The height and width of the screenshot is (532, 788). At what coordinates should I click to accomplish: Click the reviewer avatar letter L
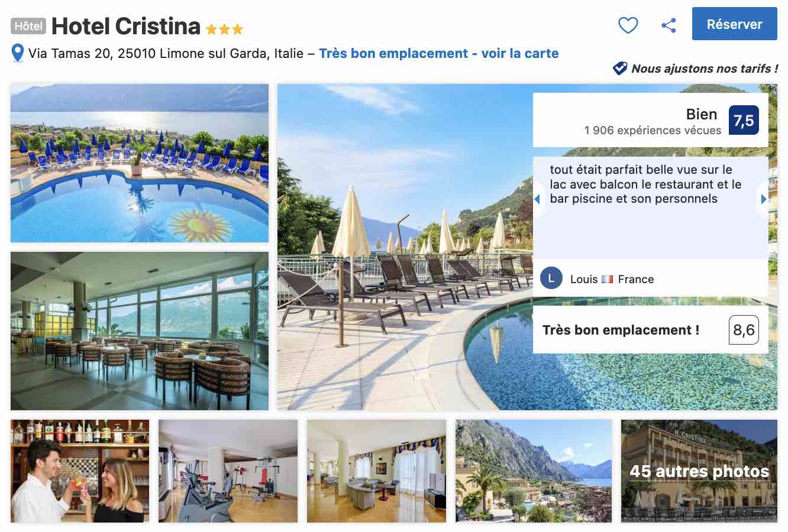pos(551,278)
